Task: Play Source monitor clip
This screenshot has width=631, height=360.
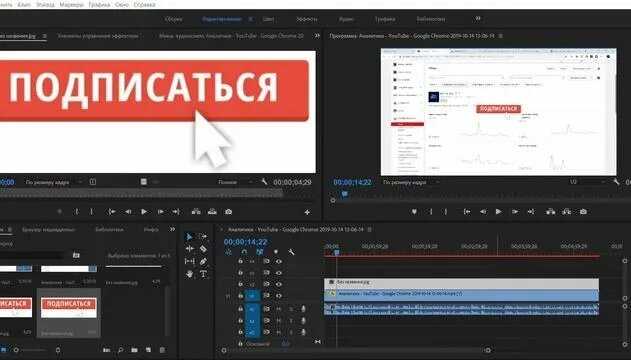Action: click(x=144, y=212)
